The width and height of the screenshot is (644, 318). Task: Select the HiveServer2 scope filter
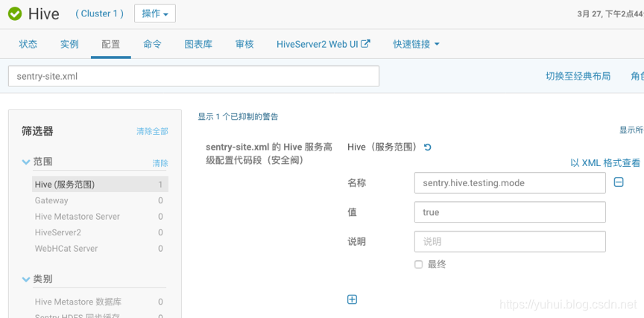tap(100, 232)
